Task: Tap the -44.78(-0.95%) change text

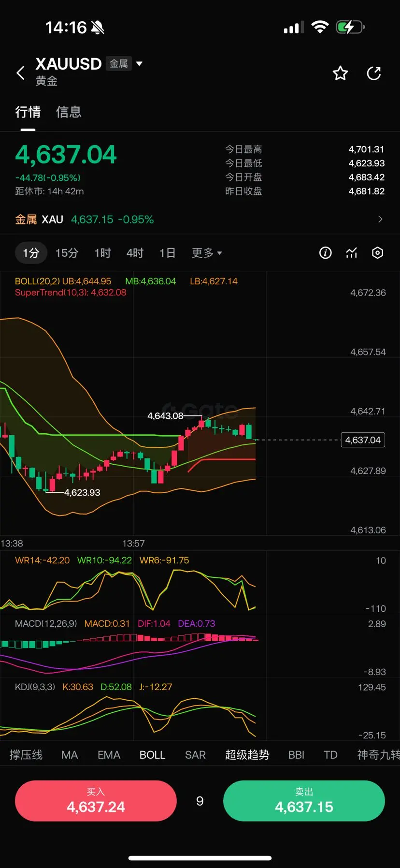Action: [x=48, y=177]
